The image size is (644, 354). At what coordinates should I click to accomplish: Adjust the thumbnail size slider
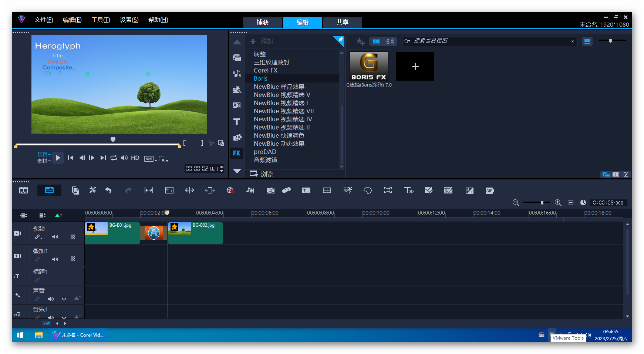611,41
